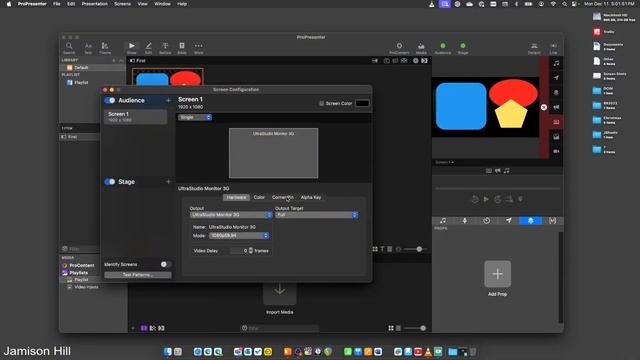Click the Video Delay frames stepper
Viewport: 640px width, 360px height.
tap(251, 251)
